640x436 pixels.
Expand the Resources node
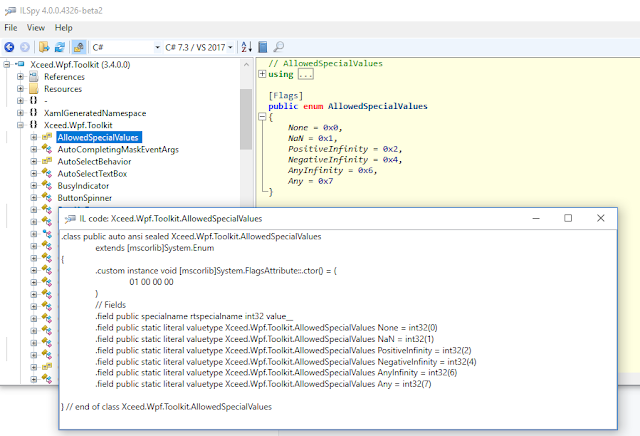point(20,89)
